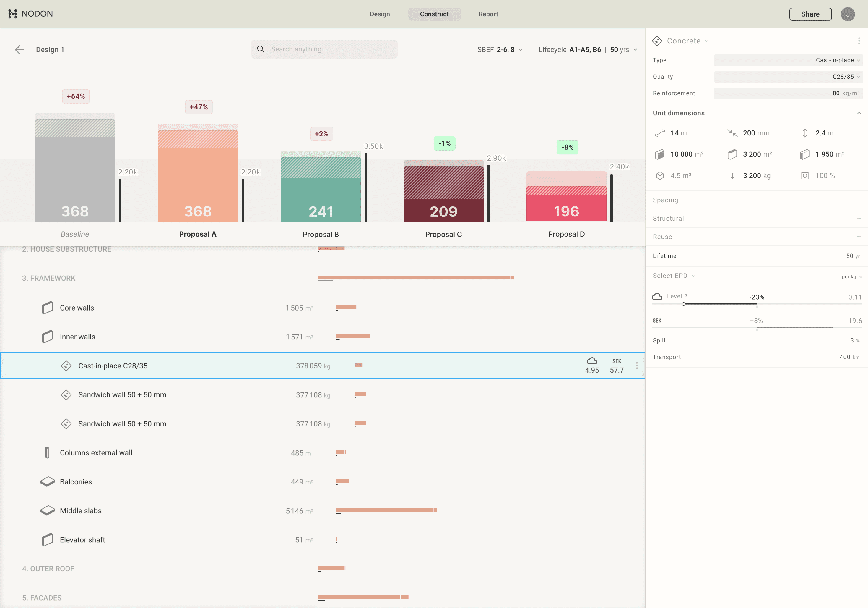The height and width of the screenshot is (608, 868).
Task: Open three-dot menu on Cast-in-place C28/35 row
Action: (x=637, y=366)
